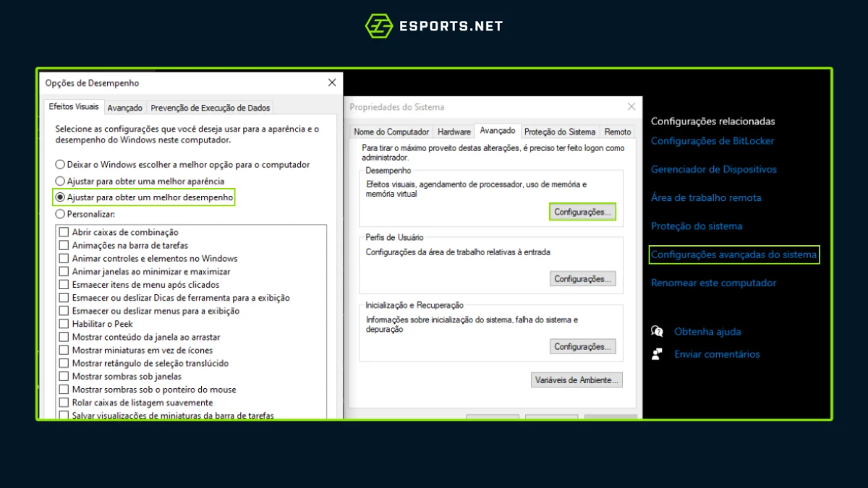Open the Proteção do Sistema tab
Image resolution: width=868 pixels, height=488 pixels.
tap(560, 132)
